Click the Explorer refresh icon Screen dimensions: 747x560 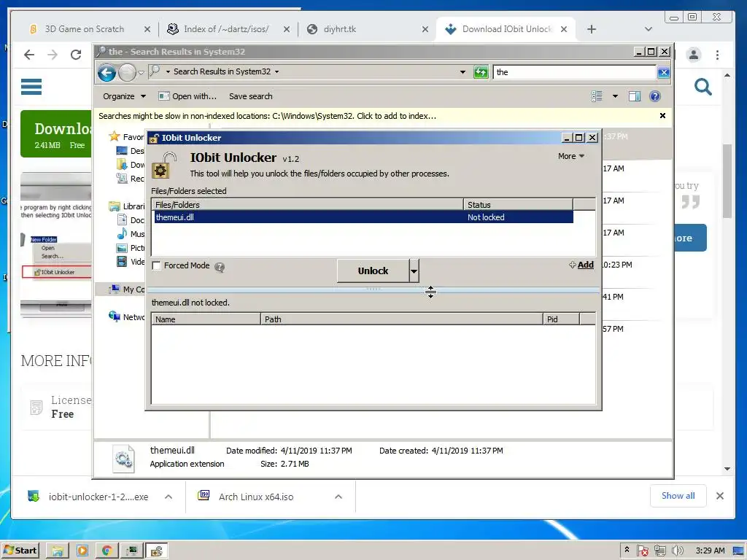coord(481,72)
